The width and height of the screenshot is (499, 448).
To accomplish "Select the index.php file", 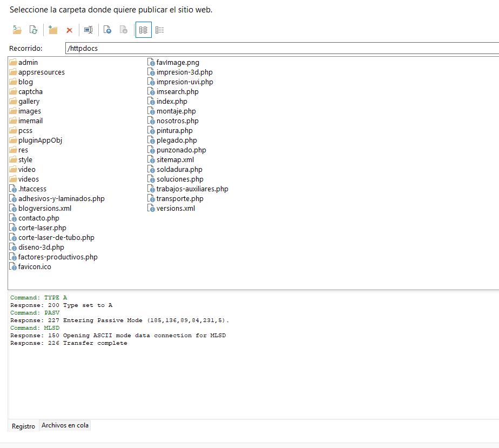I will (x=172, y=102).
